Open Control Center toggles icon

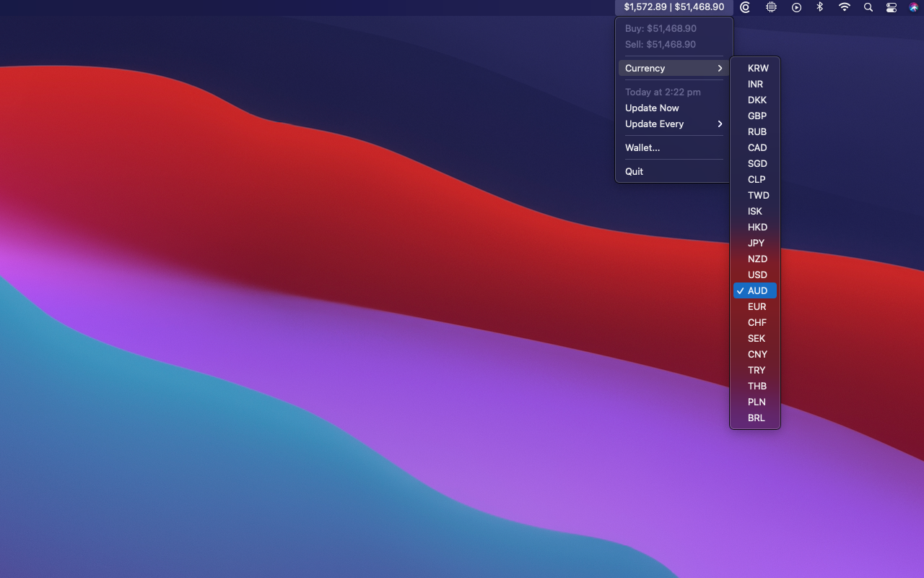click(x=892, y=7)
